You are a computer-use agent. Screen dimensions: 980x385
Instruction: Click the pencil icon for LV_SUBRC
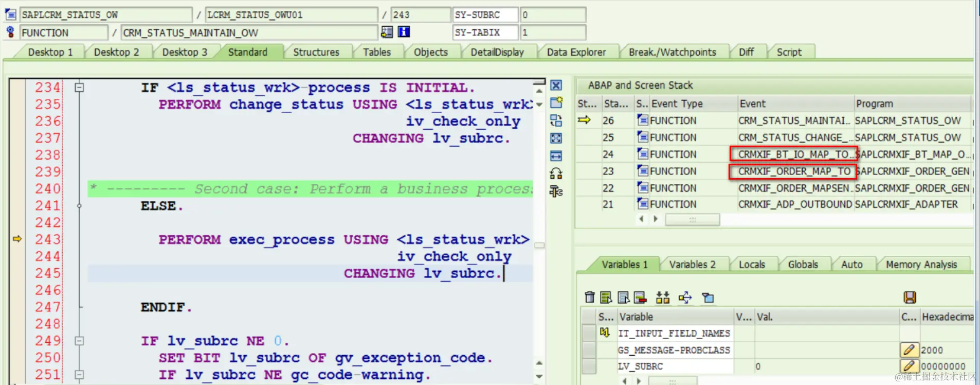909,366
